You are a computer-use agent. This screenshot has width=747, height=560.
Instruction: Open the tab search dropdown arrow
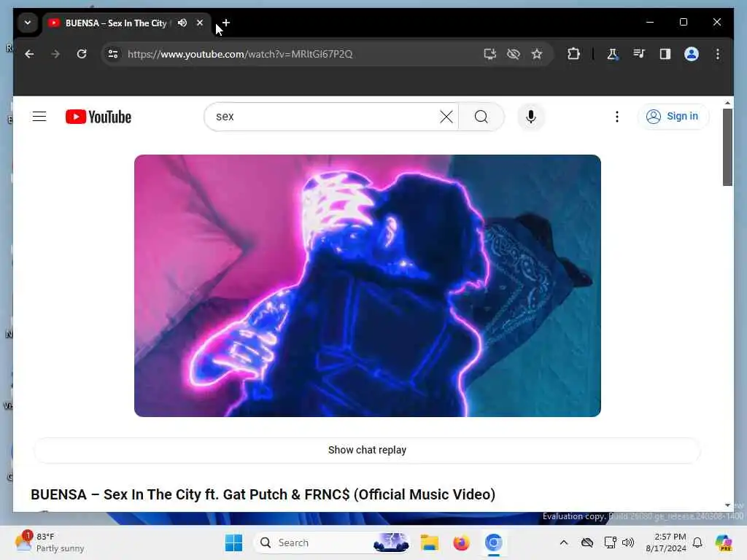(28, 23)
